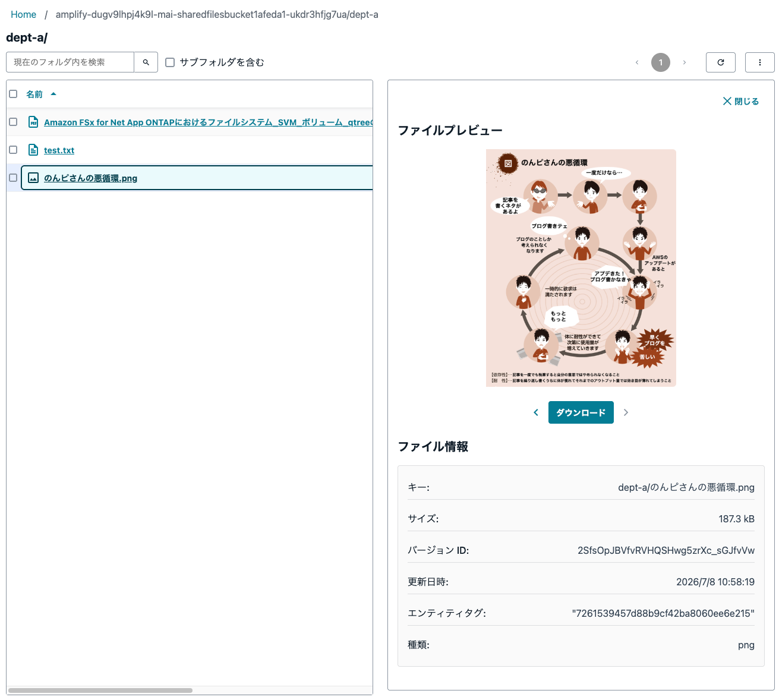Click the ファイル情報 heading
This screenshot has width=779, height=700.
pos(433,446)
